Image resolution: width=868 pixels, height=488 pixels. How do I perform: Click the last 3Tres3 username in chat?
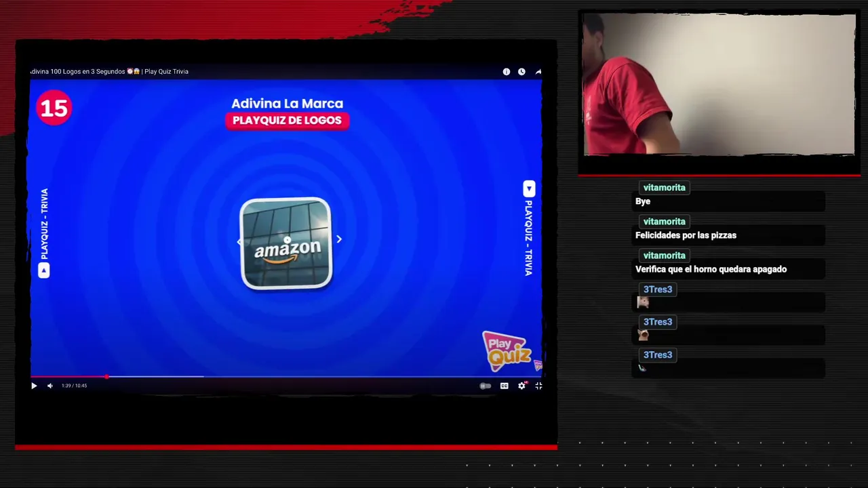[657, 355]
